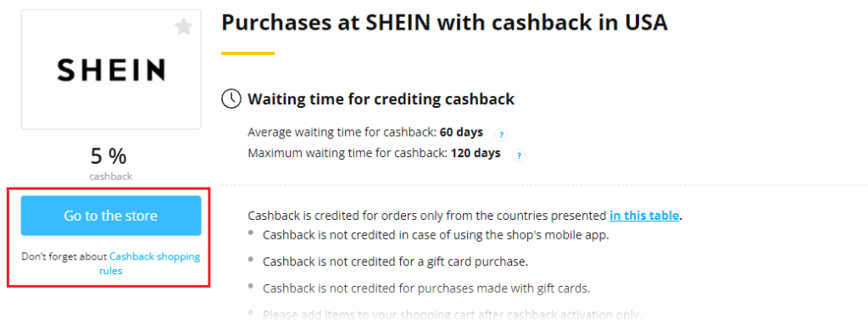Add SHEIN to favorites with the star icon

pyautogui.click(x=183, y=26)
